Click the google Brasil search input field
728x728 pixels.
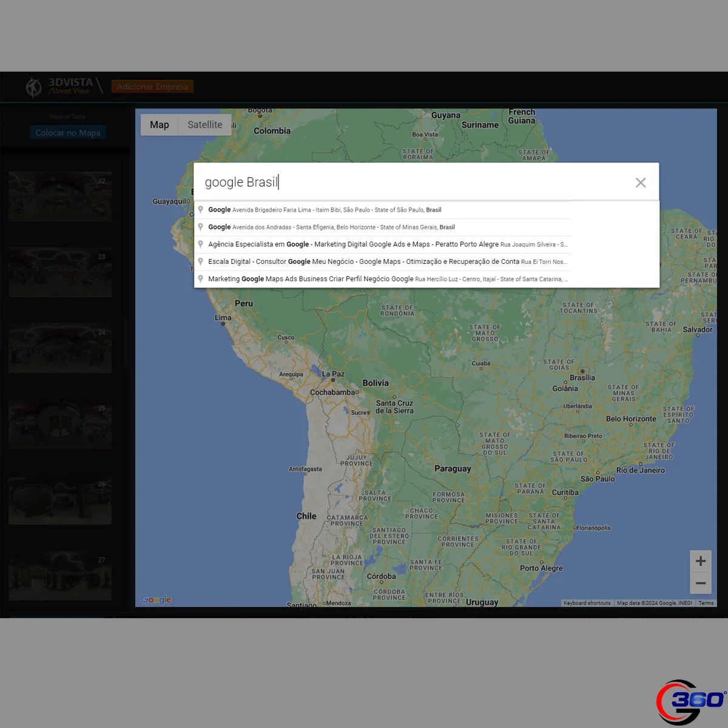coord(413,182)
